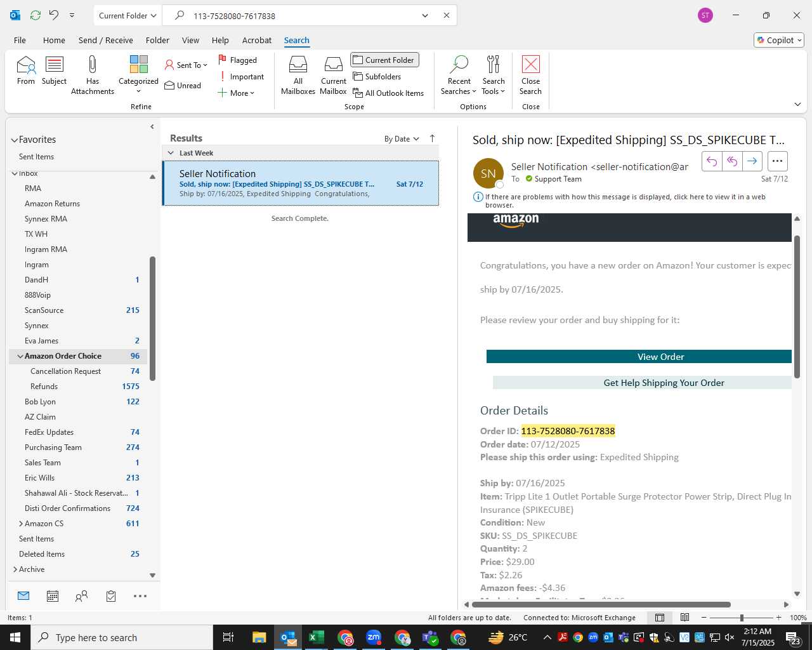This screenshot has width=812, height=650.
Task: Select the Seller Notification email result
Action: click(301, 183)
